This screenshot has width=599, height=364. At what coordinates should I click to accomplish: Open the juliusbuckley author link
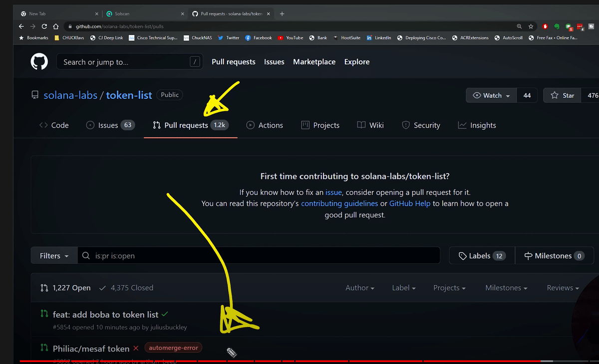pos(170,327)
